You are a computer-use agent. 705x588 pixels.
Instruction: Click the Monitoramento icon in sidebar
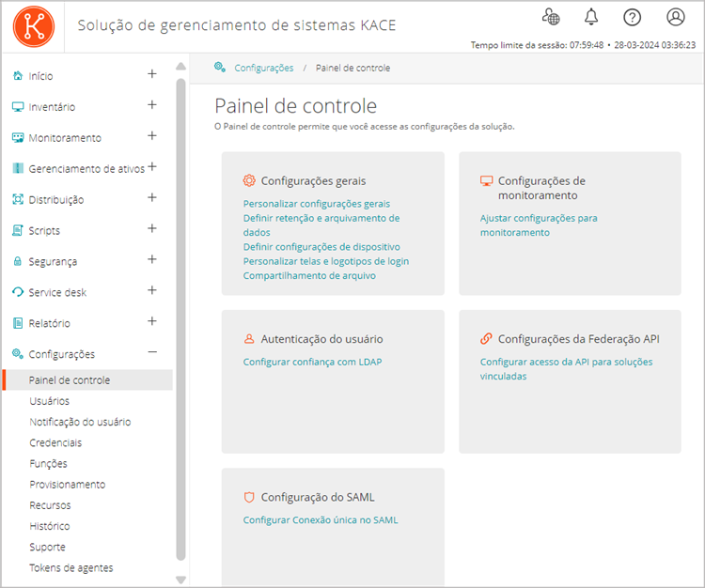point(18,137)
